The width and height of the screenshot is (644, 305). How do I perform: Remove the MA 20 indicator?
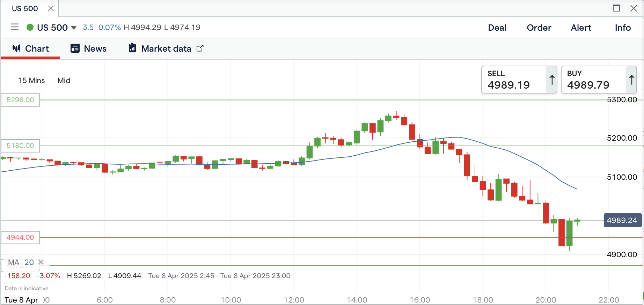pyautogui.click(x=41, y=262)
